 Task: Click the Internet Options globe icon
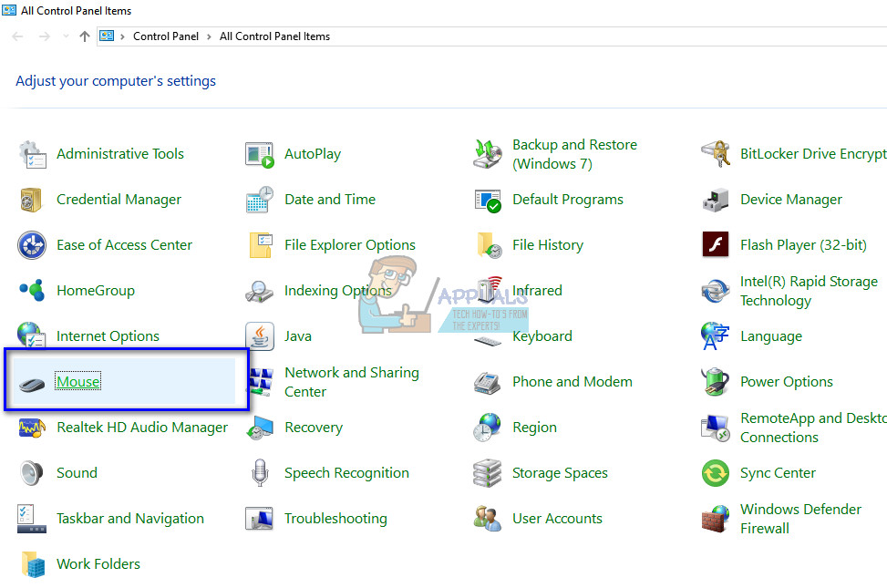[31, 334]
